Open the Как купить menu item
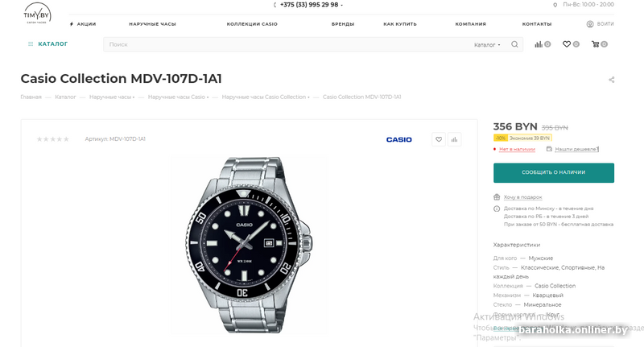This screenshot has width=644, height=347. click(400, 24)
